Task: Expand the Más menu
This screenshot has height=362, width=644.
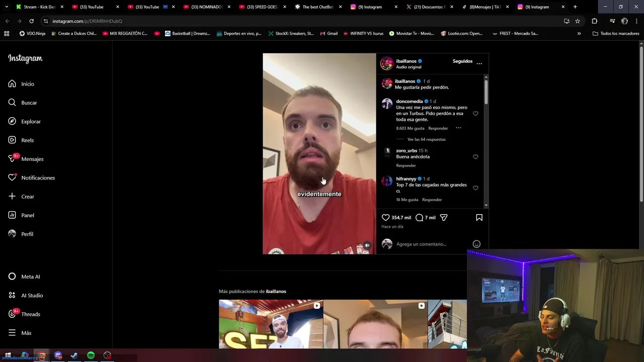Action: [20, 333]
